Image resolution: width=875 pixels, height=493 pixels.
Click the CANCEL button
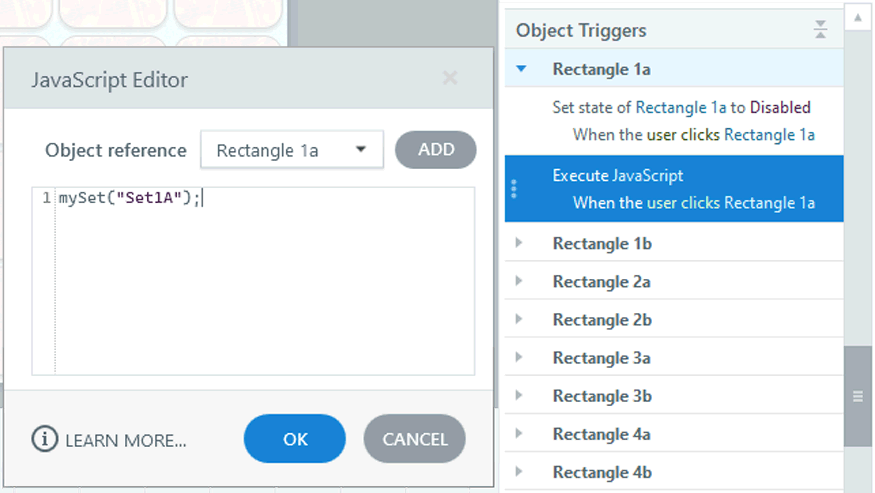click(x=415, y=439)
